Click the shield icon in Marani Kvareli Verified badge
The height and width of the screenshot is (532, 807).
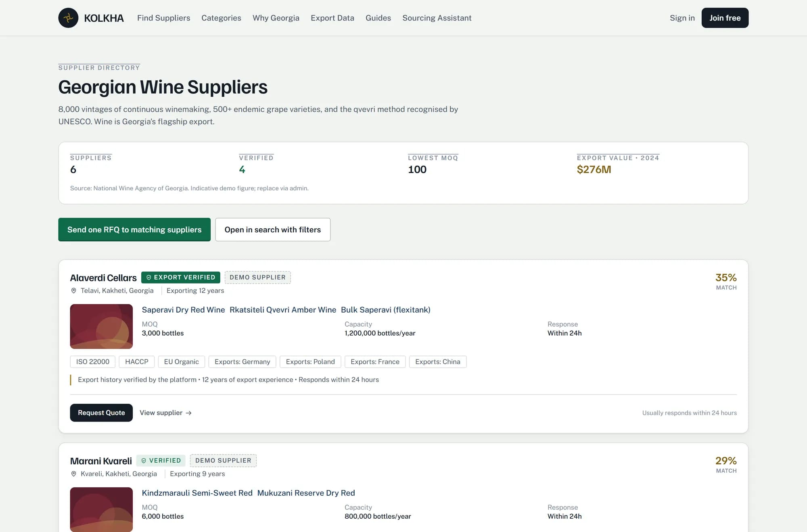point(144,461)
